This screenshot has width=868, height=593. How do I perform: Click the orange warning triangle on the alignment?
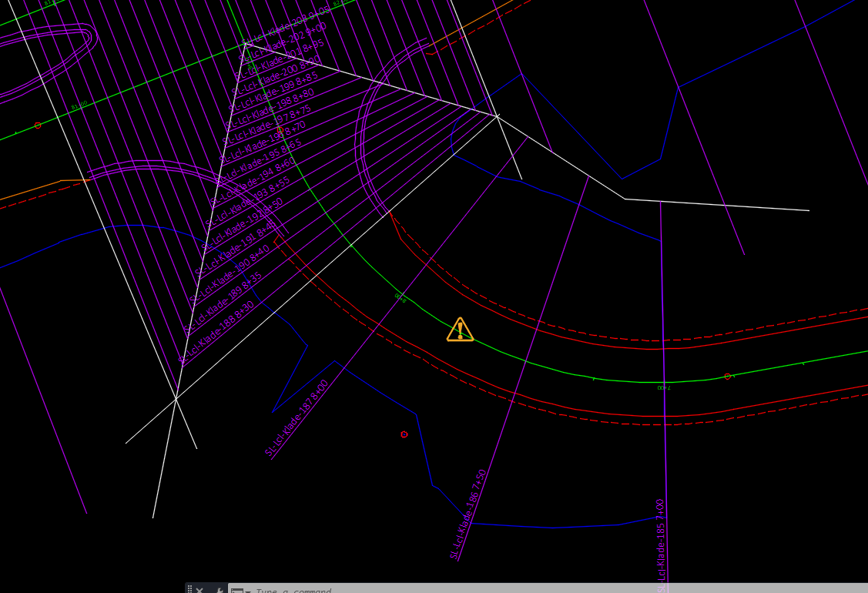point(460,330)
